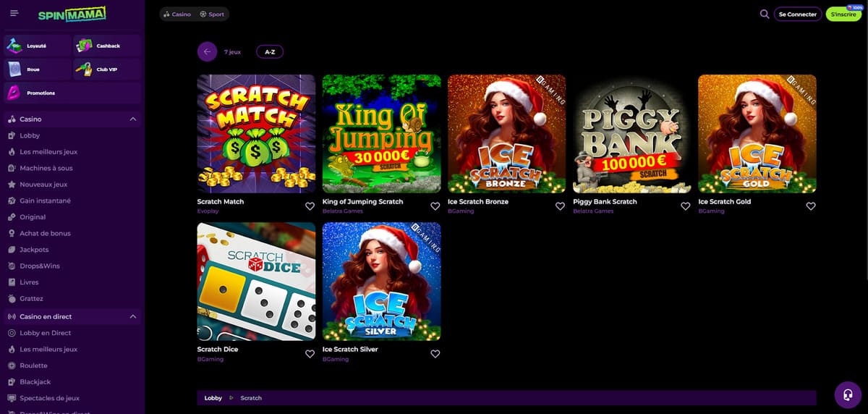
Task: Click the Scratch Match title text
Action: tap(221, 202)
